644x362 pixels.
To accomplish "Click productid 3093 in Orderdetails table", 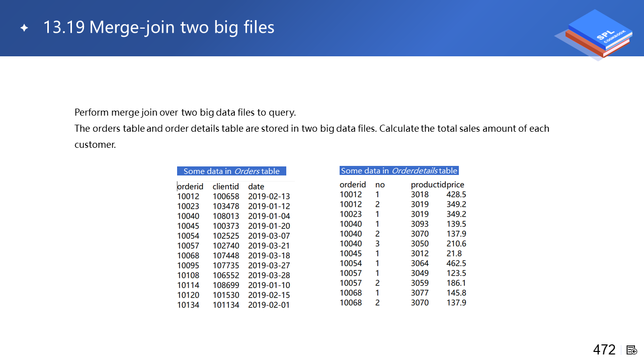I will coord(420,224).
